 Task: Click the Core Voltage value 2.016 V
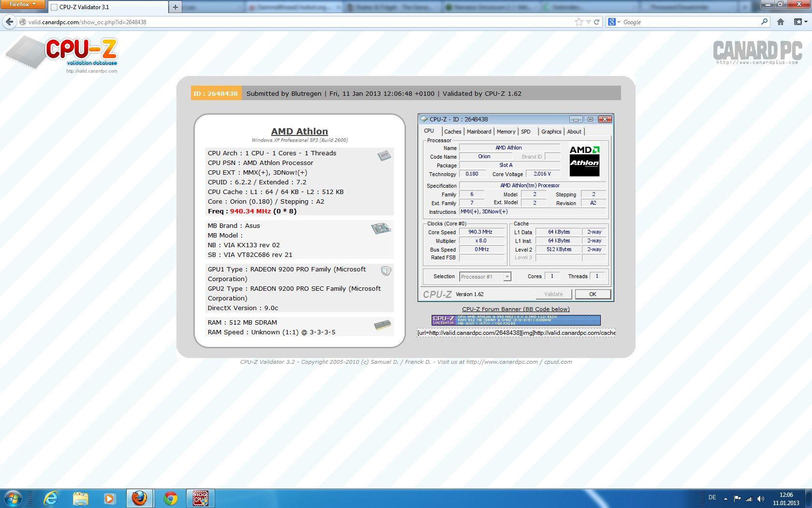pyautogui.click(x=542, y=174)
